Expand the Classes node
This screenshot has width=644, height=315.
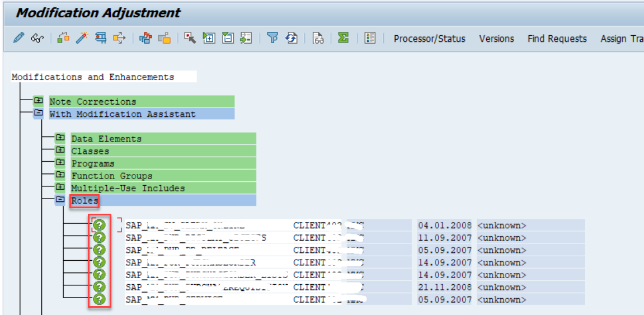pyautogui.click(x=60, y=150)
